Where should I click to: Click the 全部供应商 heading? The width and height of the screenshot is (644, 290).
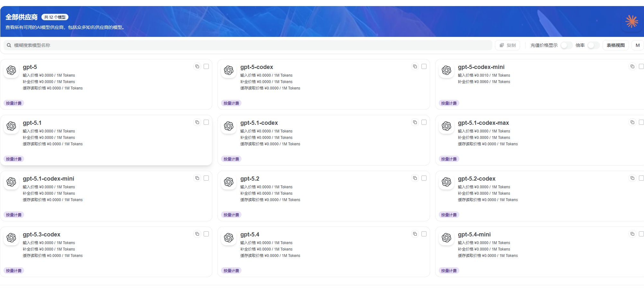click(x=22, y=17)
